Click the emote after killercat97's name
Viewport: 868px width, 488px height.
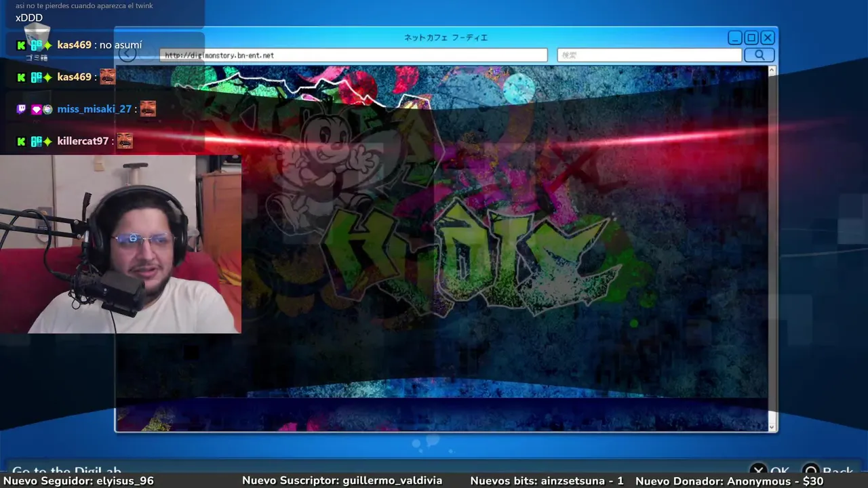tap(124, 141)
